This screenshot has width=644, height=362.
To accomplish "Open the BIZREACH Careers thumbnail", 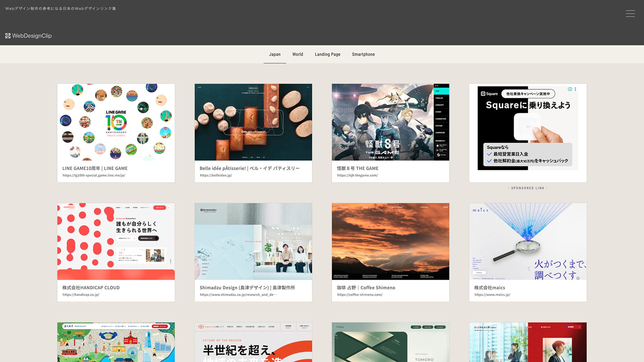I will [x=528, y=342].
